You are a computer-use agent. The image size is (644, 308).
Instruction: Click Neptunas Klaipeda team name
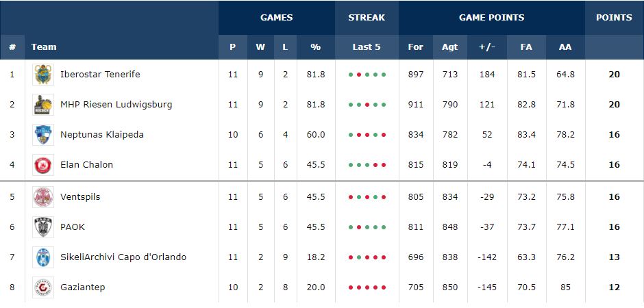102,135
